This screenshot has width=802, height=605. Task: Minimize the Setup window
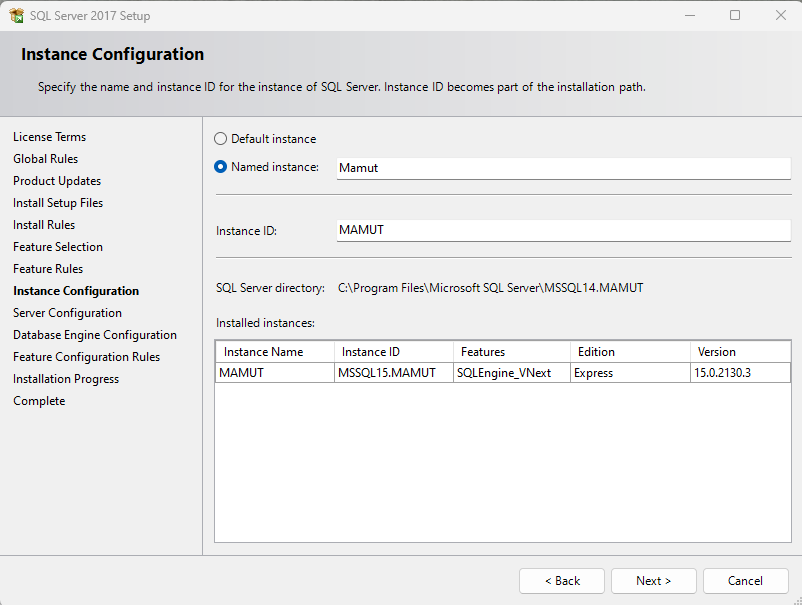pyautogui.click(x=690, y=15)
